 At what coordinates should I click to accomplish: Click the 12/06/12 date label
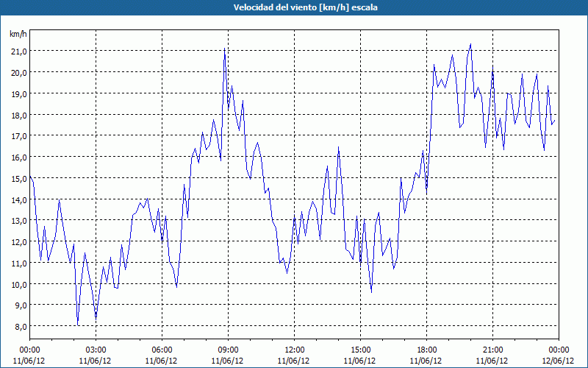click(x=559, y=361)
